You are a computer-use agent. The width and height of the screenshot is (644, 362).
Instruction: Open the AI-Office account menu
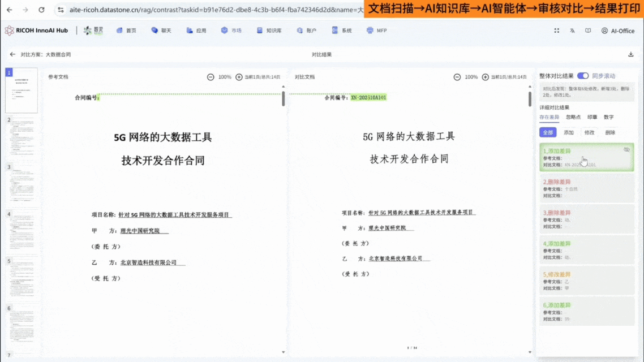(618, 31)
